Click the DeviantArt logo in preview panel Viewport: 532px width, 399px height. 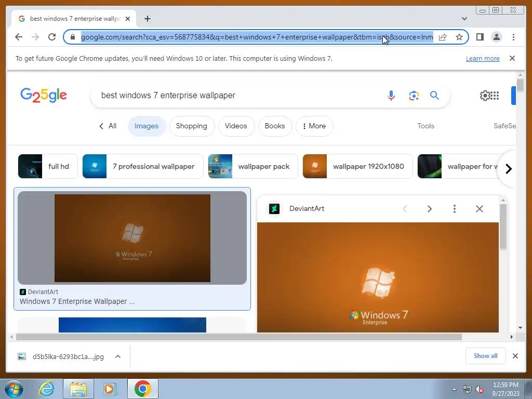(x=274, y=209)
